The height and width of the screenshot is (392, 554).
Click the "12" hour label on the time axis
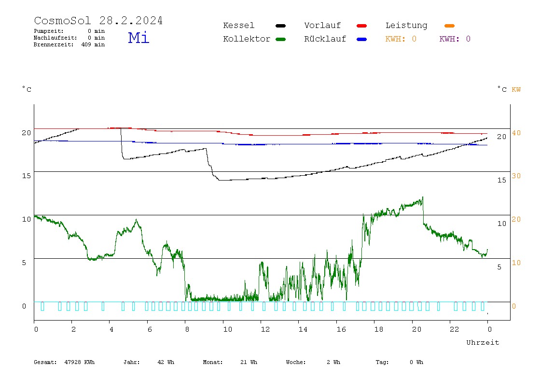[265, 329]
